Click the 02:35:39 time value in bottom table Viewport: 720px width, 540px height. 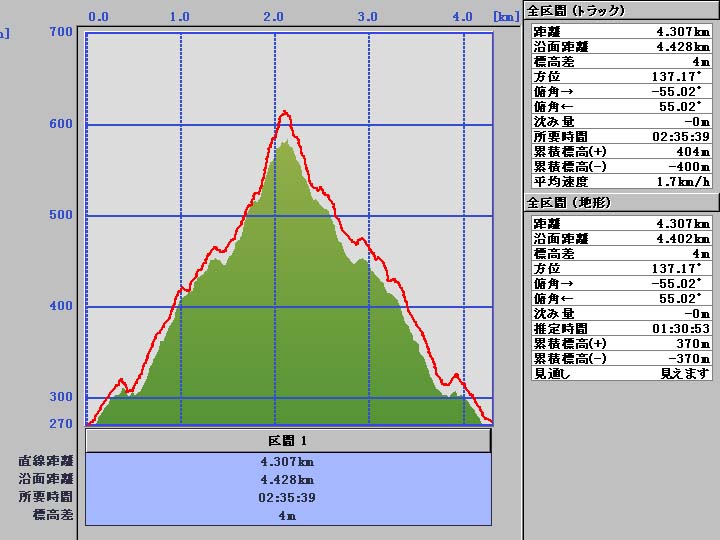point(288,497)
